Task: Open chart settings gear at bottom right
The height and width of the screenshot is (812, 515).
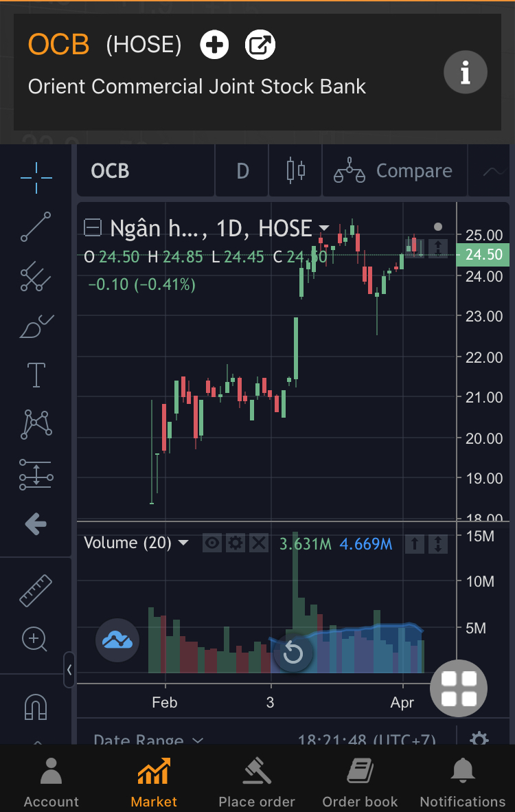Action: pos(479,738)
